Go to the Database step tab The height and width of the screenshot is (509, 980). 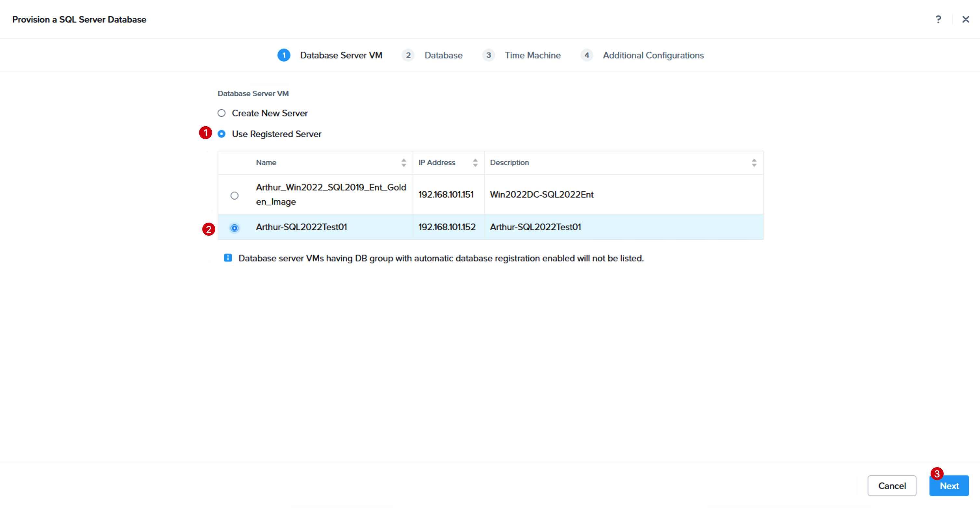(x=444, y=55)
